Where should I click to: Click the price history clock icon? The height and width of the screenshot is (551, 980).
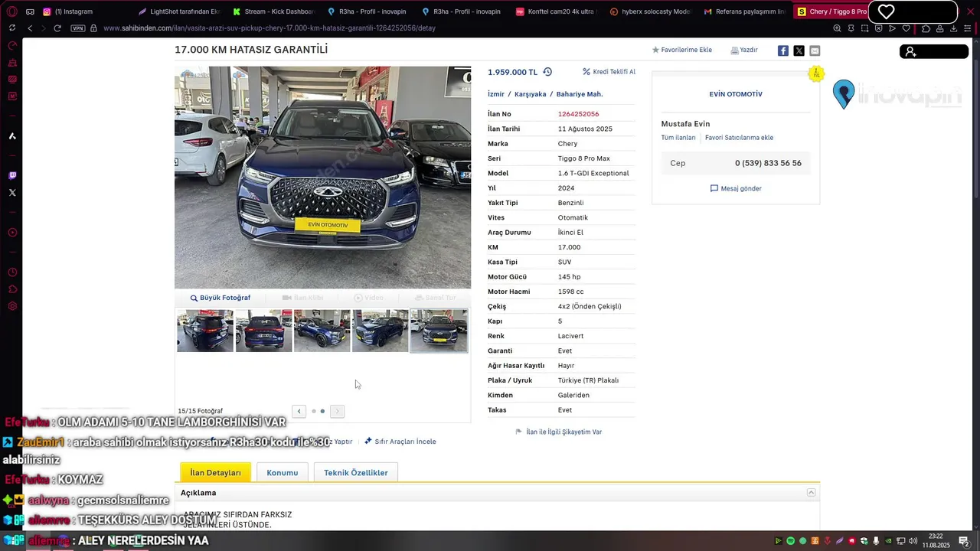pos(547,72)
